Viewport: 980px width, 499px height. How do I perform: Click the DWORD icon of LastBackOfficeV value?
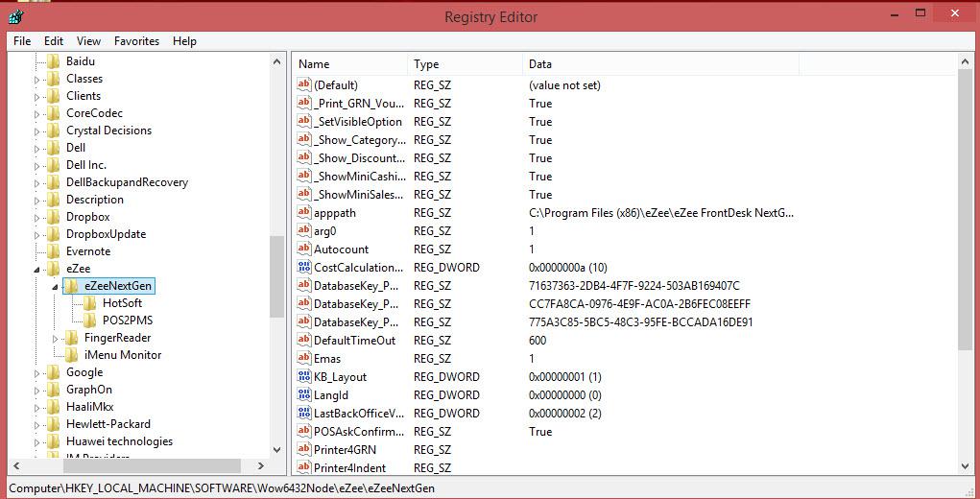(304, 413)
